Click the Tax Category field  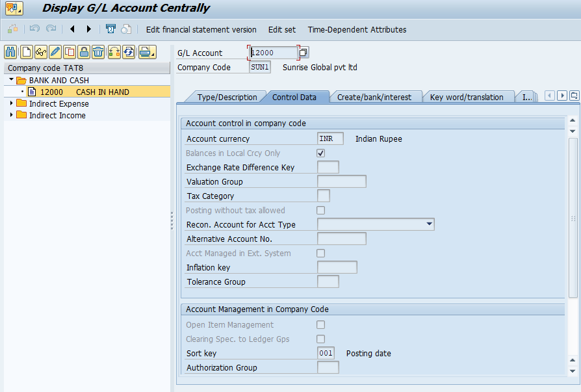click(324, 196)
